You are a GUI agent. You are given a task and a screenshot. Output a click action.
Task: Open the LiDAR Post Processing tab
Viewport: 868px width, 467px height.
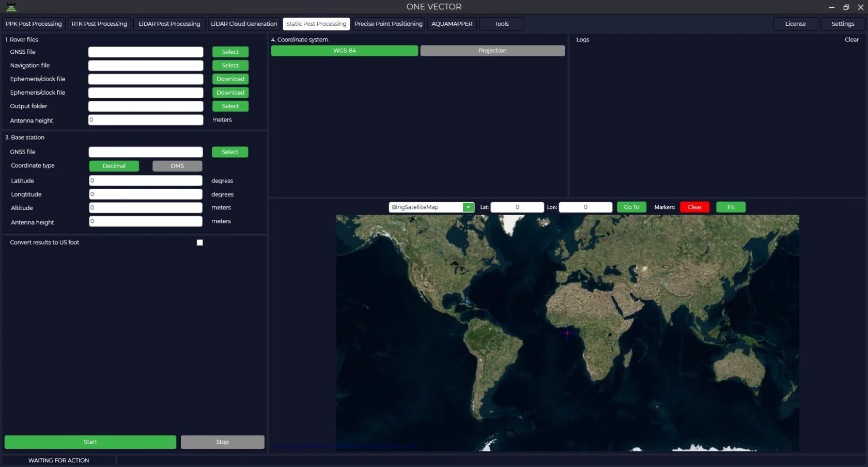pos(169,24)
